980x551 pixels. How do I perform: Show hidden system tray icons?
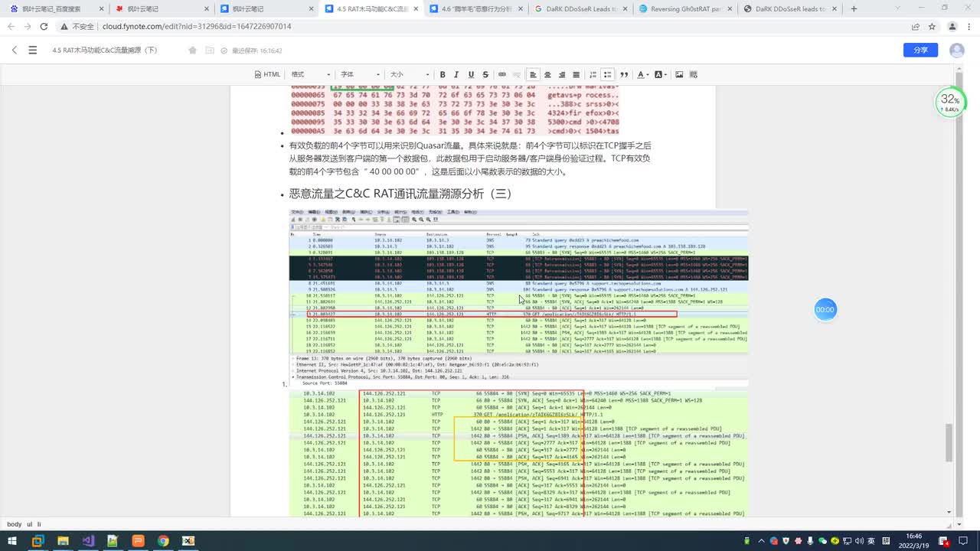point(760,541)
